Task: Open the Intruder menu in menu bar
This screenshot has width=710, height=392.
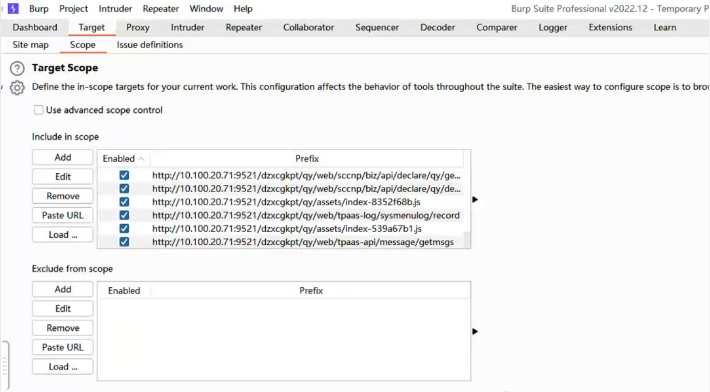Action: coord(115,9)
